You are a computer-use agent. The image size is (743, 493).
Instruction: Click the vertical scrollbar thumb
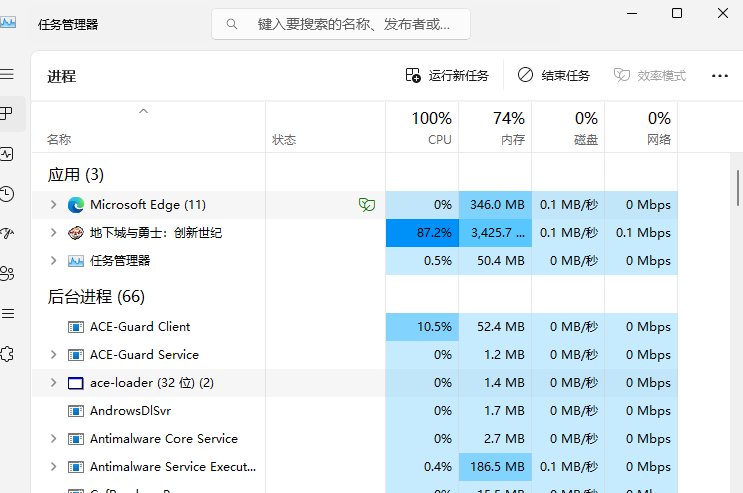pos(738,188)
